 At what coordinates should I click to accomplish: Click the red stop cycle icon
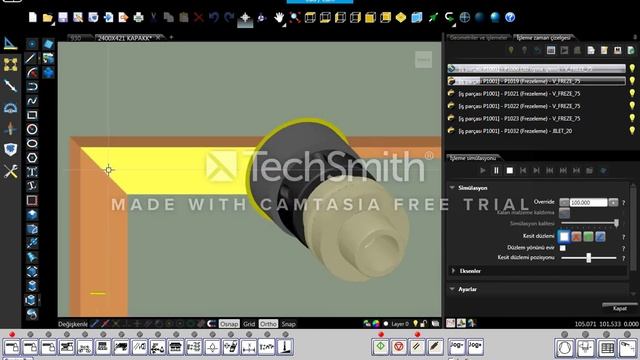coord(399,347)
